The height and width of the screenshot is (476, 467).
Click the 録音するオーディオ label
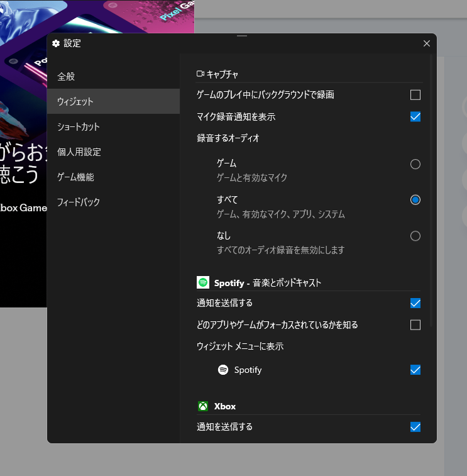pos(228,138)
